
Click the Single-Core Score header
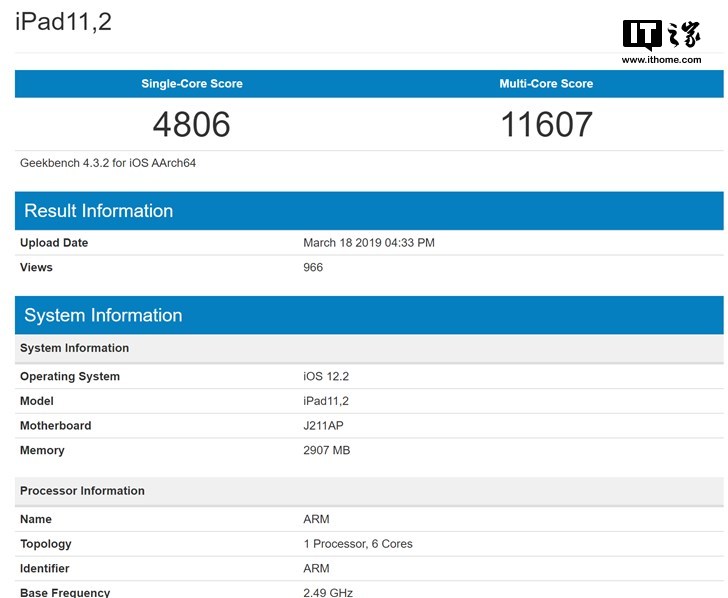pyautogui.click(x=192, y=84)
